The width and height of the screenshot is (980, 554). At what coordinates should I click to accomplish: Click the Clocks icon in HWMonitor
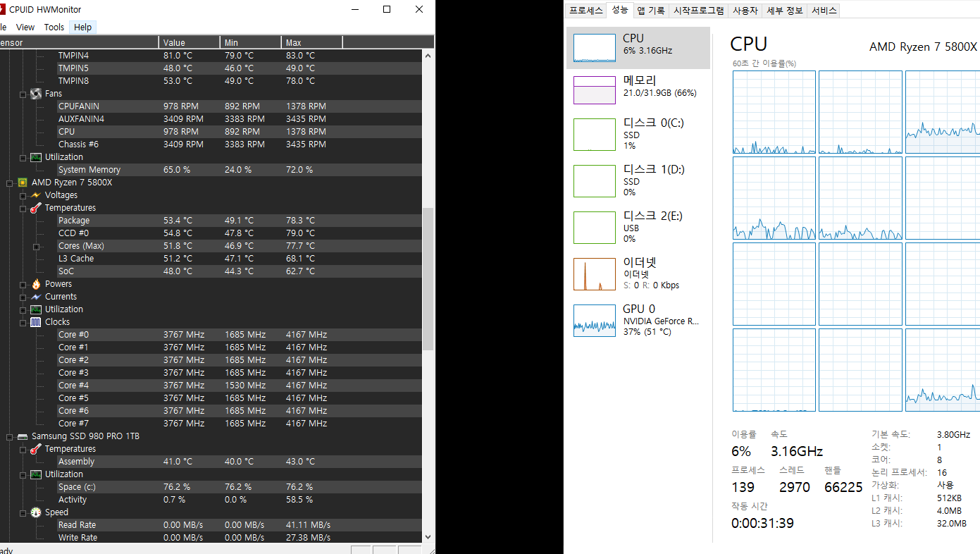click(x=36, y=322)
